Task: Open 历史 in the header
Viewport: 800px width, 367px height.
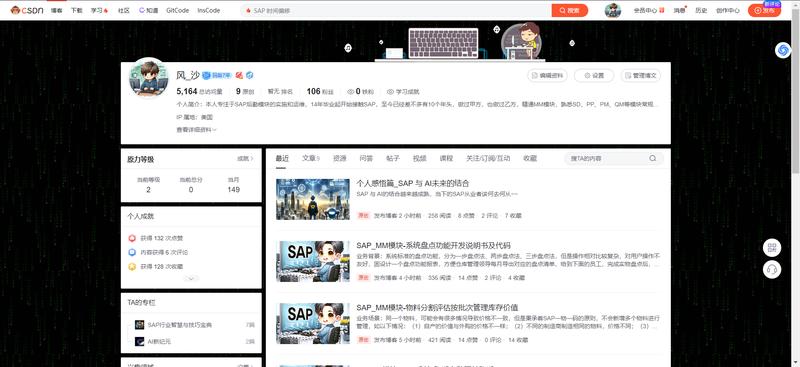Action: 701,10
